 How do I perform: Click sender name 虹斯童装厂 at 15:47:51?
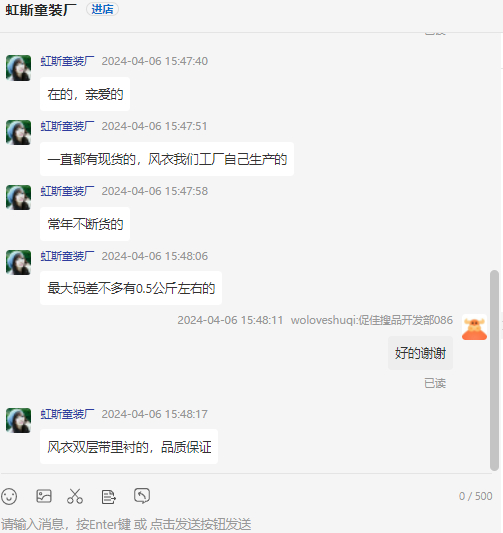point(67,126)
